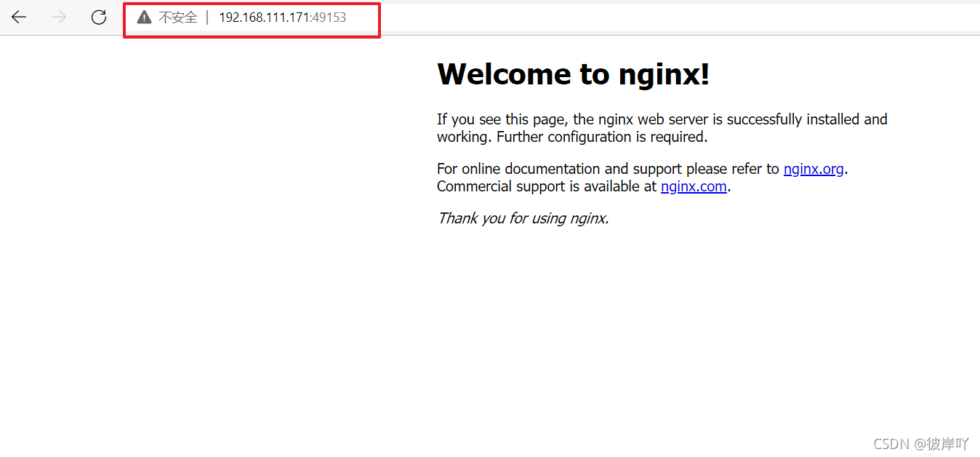The width and height of the screenshot is (980, 457).
Task: Go back with the browser back arrow
Action: [19, 17]
